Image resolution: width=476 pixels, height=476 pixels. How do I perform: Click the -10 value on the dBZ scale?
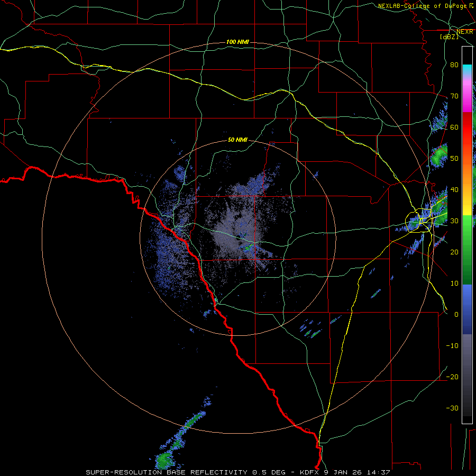452,345
